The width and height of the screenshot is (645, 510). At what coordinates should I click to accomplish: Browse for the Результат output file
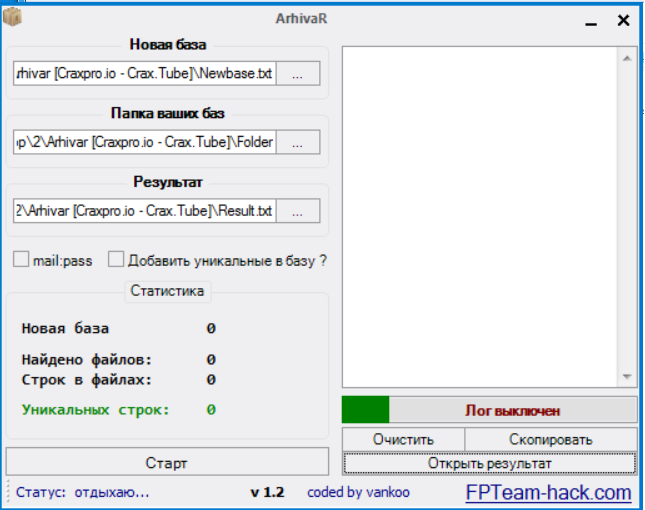297,211
